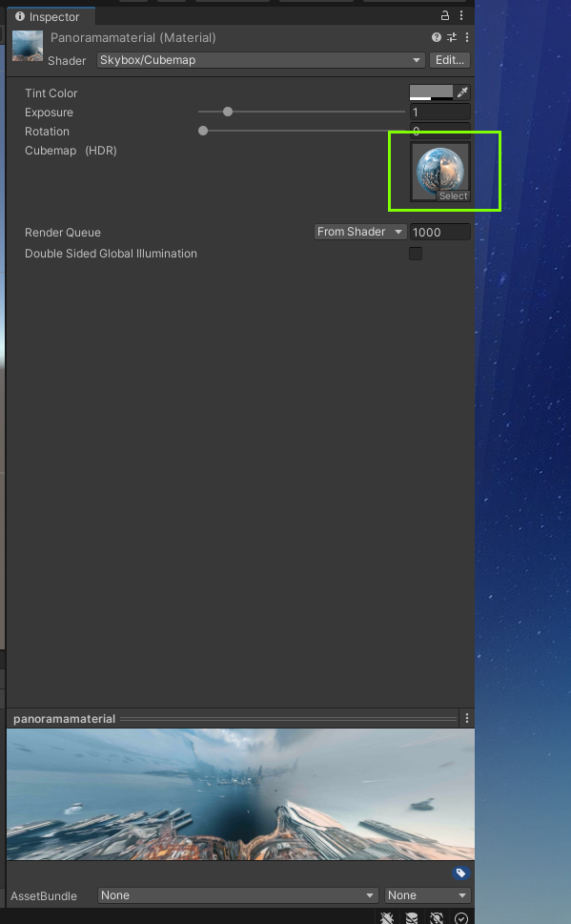The image size is (571, 924).
Task: Focus the Exposure value field
Action: [440, 112]
